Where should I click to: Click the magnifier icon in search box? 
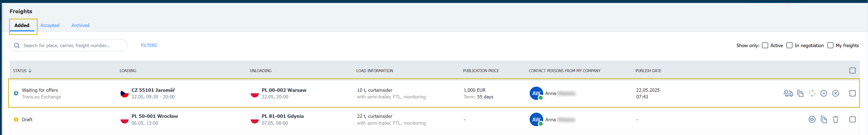point(17,45)
